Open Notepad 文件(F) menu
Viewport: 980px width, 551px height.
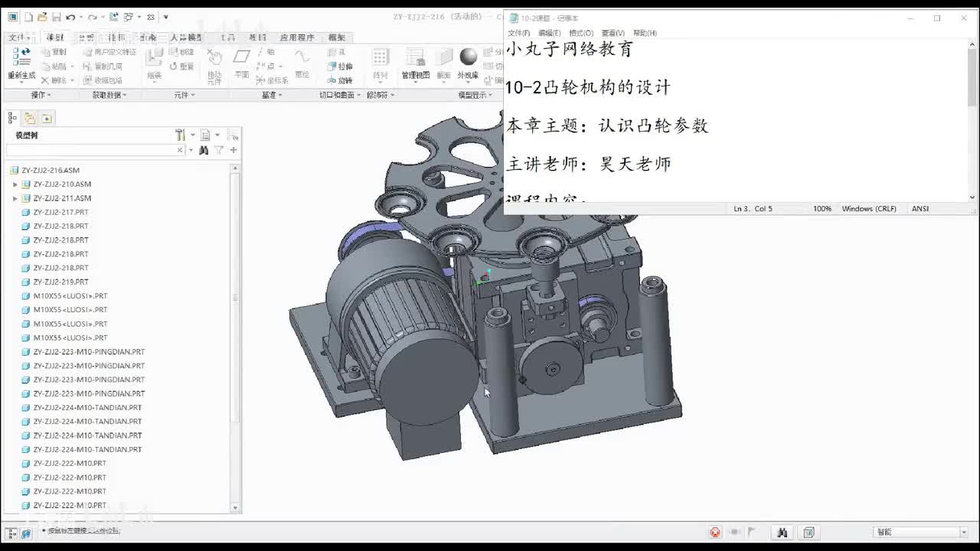tap(518, 33)
